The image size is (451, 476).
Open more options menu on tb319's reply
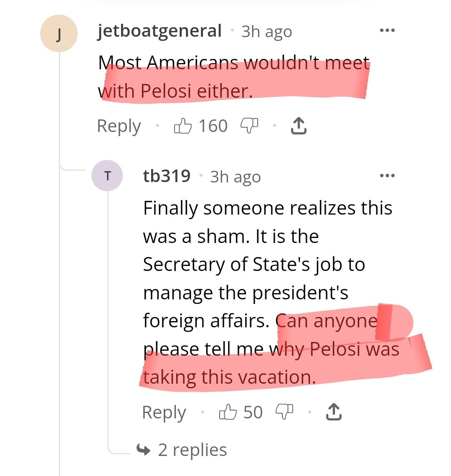tap(387, 176)
